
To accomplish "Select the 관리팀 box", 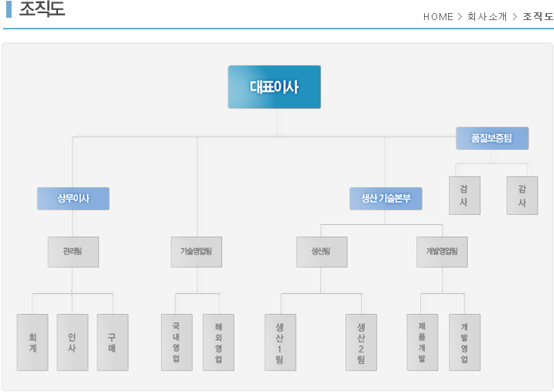I will (74, 252).
